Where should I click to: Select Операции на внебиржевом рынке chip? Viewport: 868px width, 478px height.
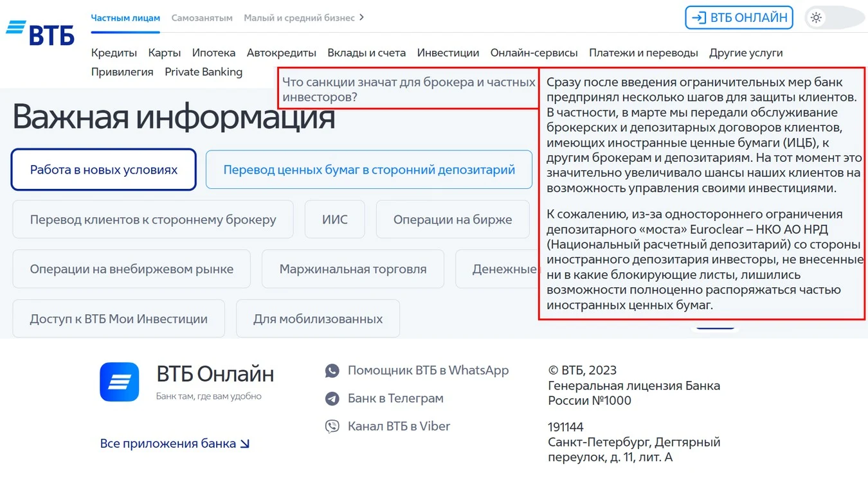[x=132, y=269]
